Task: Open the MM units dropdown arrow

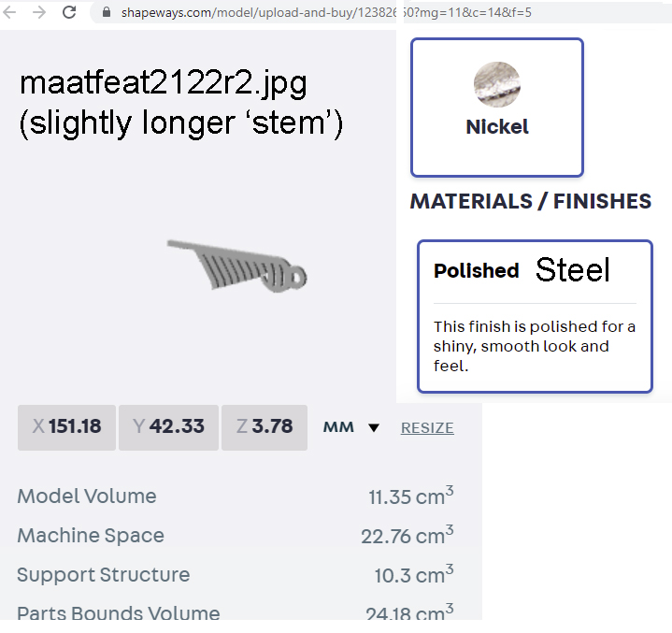Action: pos(374,428)
